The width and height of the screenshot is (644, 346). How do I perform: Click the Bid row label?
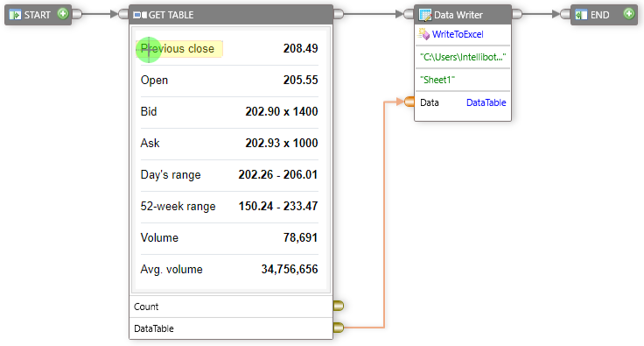point(149,112)
